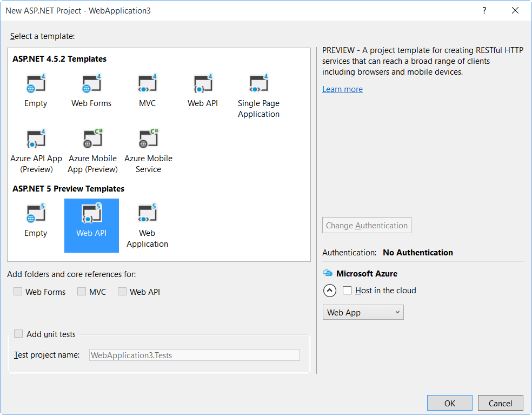Close the New ASP.NET Project dialog
This screenshot has height=415, width=532.
tap(515, 10)
